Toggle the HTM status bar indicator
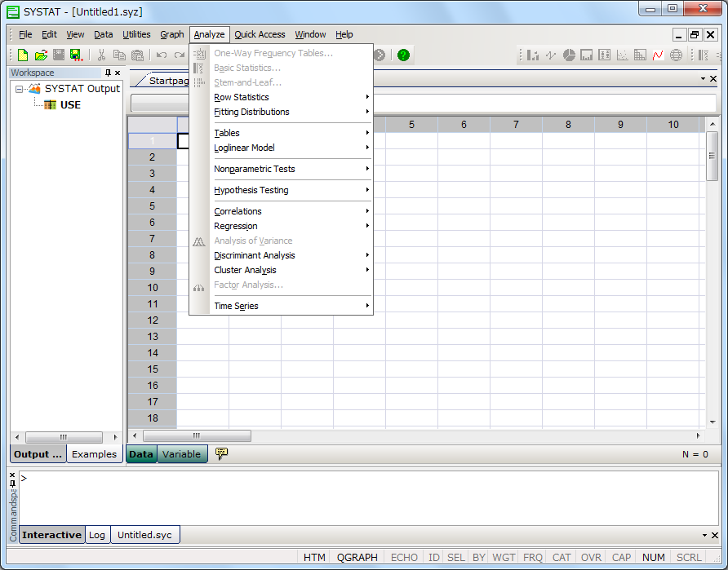The width and height of the screenshot is (728, 570). click(x=314, y=558)
